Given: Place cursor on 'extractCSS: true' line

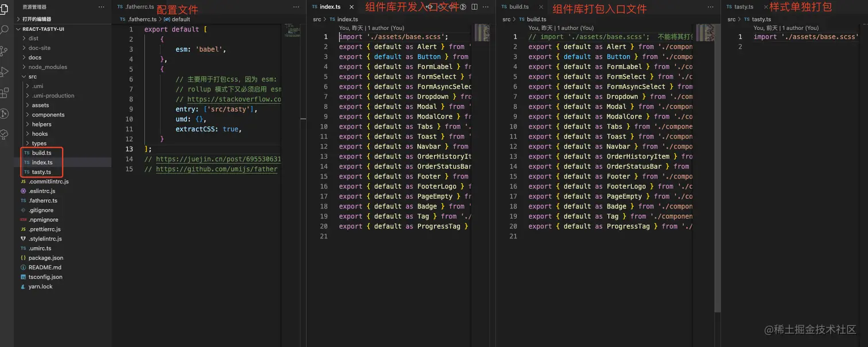Looking at the screenshot, I should 208,129.
